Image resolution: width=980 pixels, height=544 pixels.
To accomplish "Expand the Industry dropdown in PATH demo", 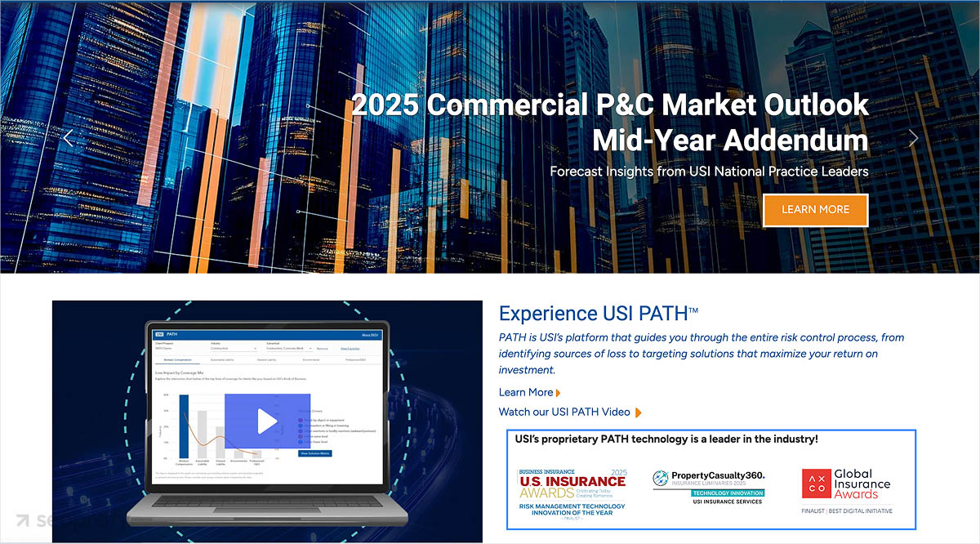I will point(233,349).
